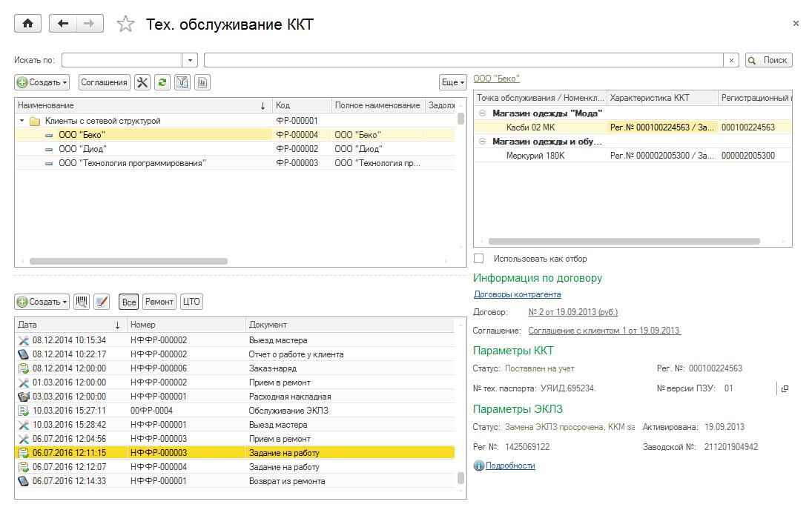Click the barcode scan icon
Viewport: 812px width, 510px height.
[82, 302]
